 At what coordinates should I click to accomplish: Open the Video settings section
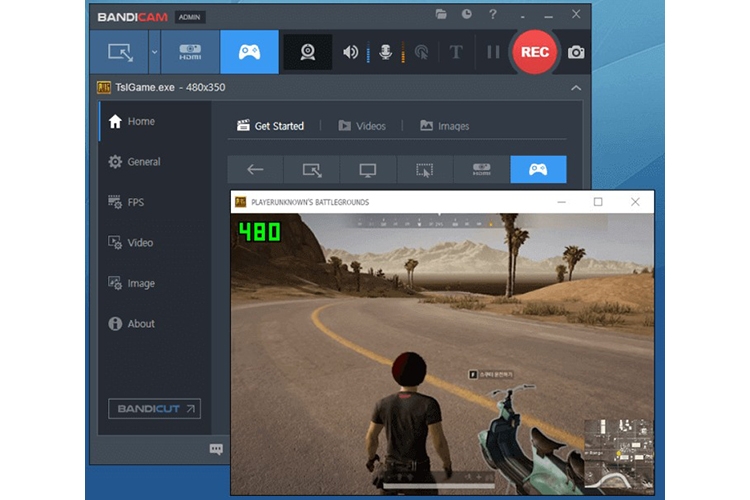tap(154, 243)
